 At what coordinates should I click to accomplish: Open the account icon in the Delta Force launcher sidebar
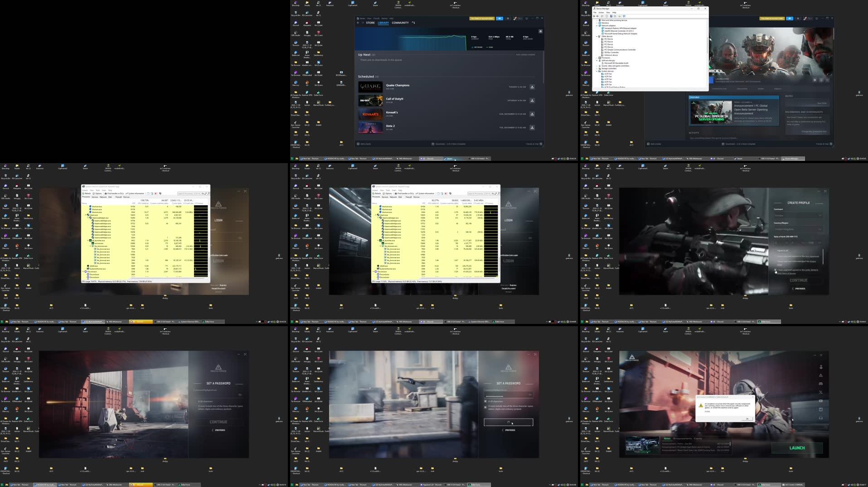[821, 367]
